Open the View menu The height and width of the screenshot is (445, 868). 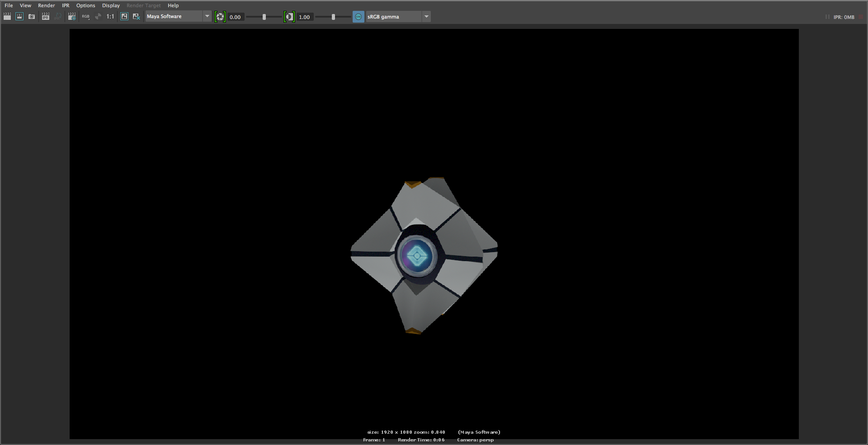point(25,5)
